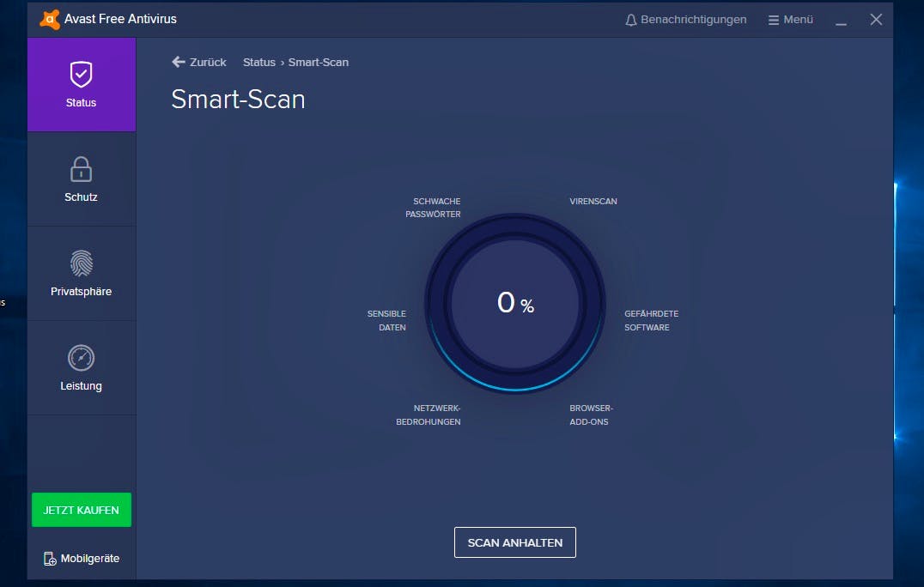Click the Zurück back arrow
924x587 pixels.
(179, 62)
